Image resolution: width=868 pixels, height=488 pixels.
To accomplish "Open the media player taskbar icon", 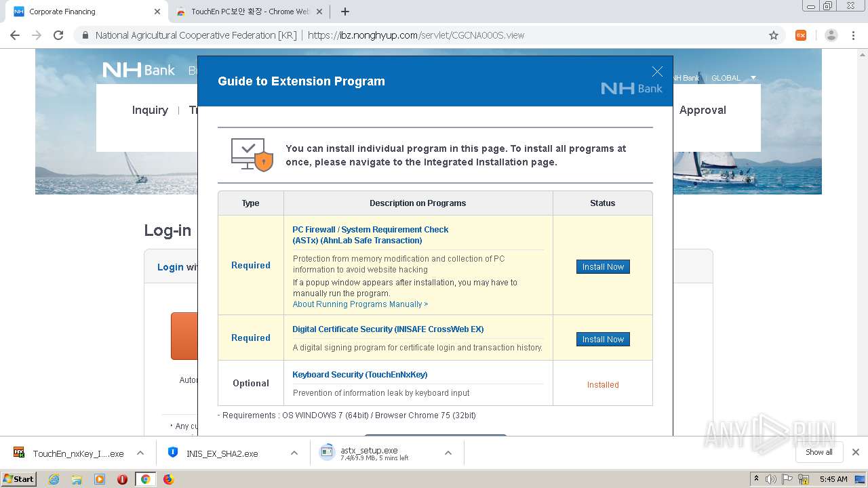I will tap(100, 479).
